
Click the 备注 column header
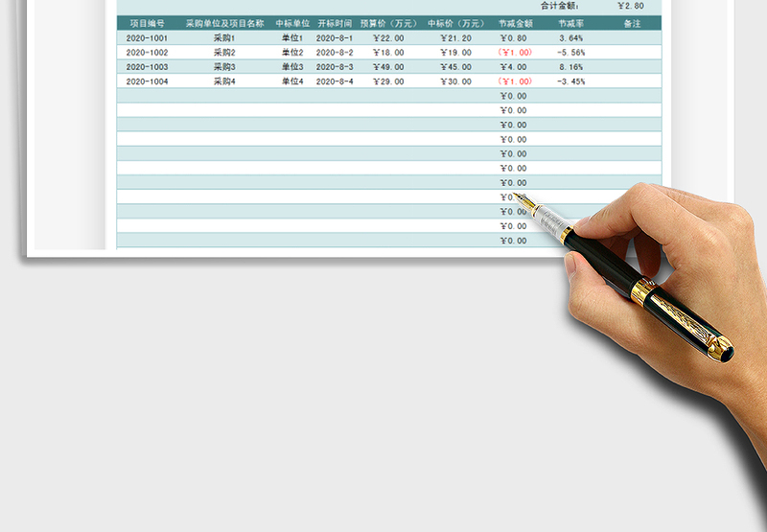tap(632, 23)
